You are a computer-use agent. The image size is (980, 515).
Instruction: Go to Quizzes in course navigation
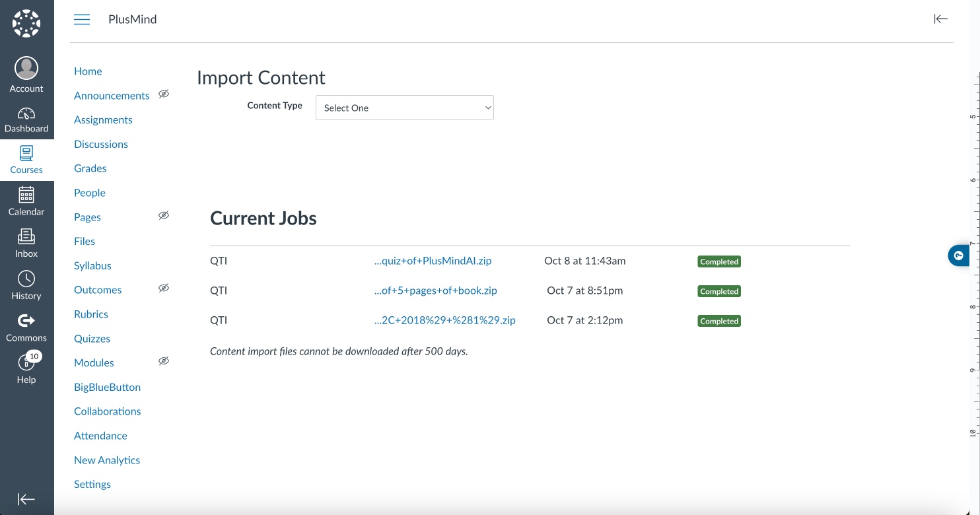(x=92, y=339)
